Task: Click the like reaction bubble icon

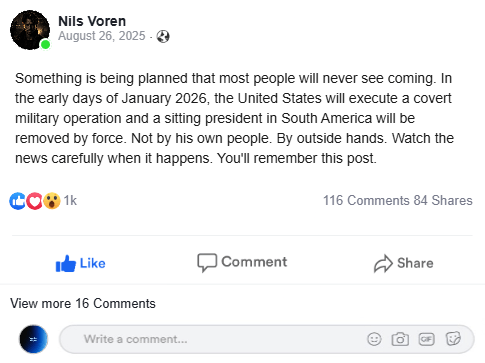Action: (x=18, y=201)
